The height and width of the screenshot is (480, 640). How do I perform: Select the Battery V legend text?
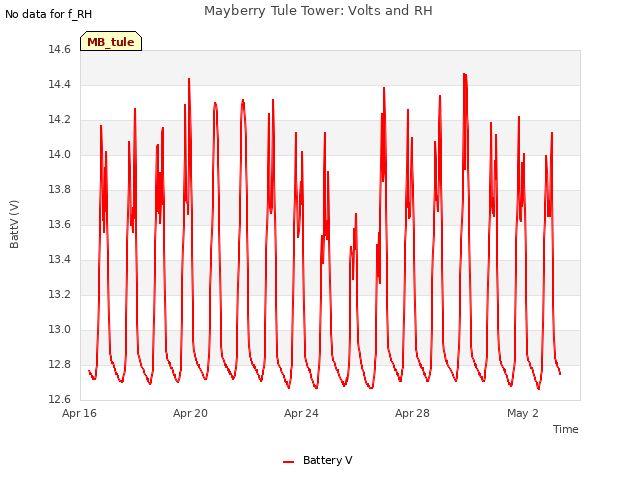click(327, 460)
